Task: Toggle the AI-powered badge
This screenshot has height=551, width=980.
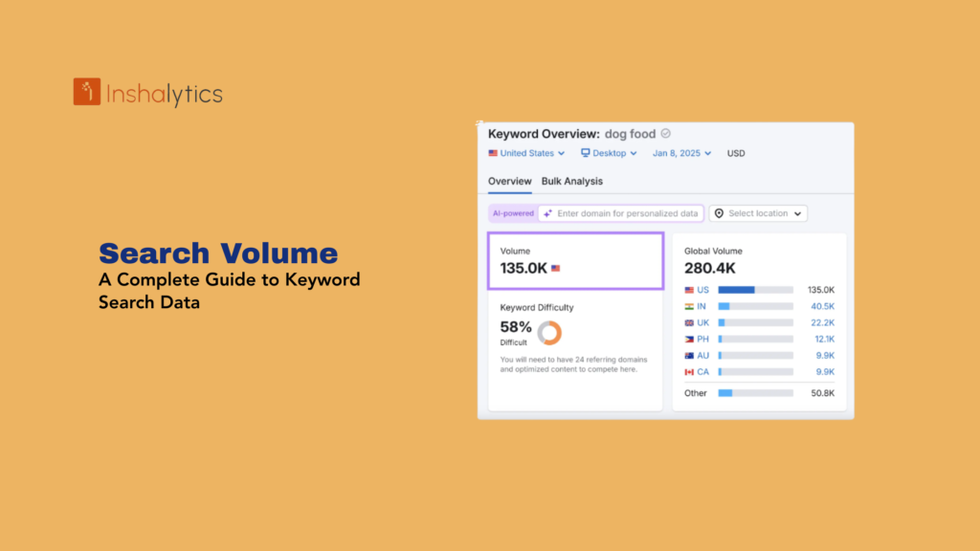Action: [513, 213]
